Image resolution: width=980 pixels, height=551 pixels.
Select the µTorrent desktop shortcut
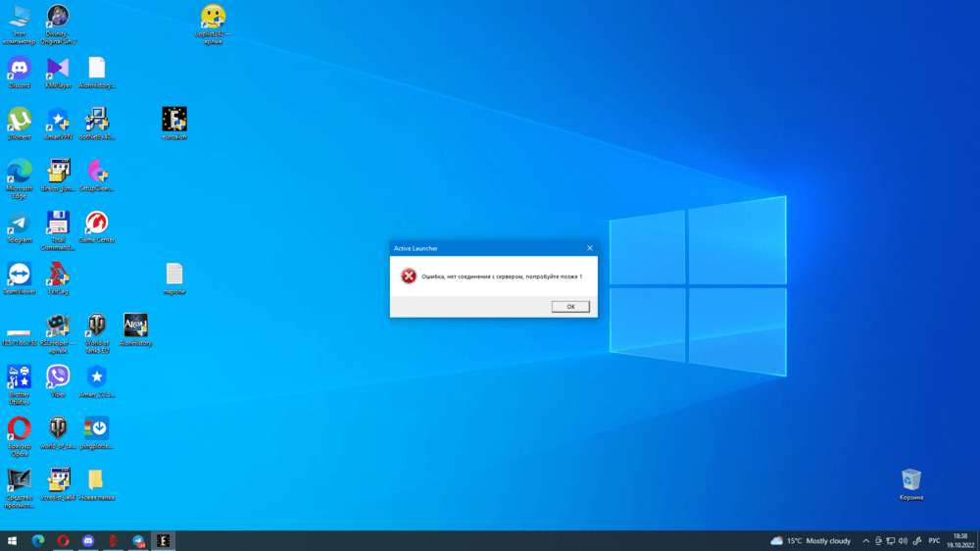pyautogui.click(x=20, y=120)
